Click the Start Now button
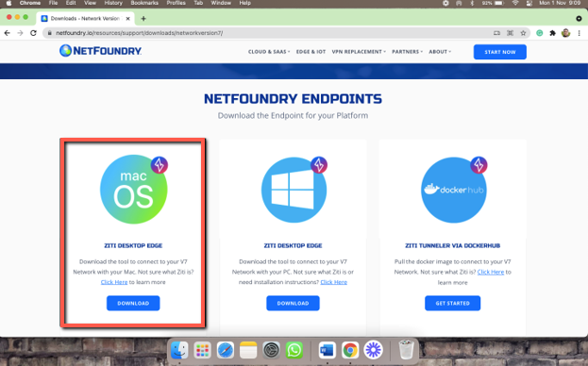Screen dimensions: 588x366 coord(500,52)
